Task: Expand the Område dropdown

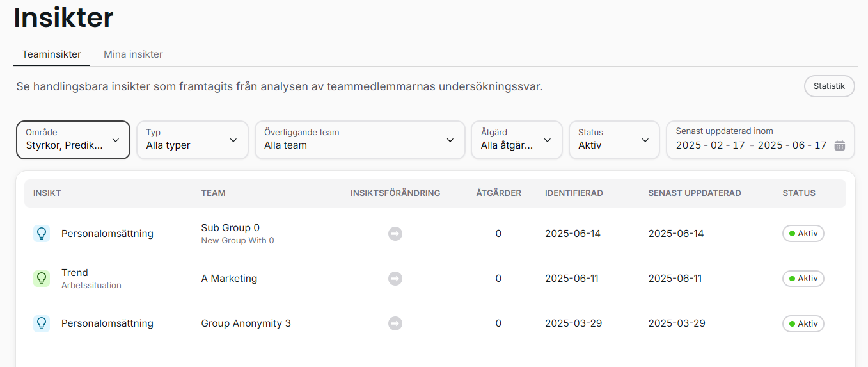Action: [x=73, y=140]
